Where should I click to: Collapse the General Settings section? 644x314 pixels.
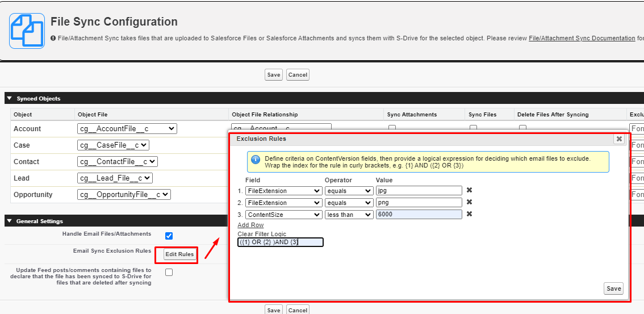[x=9, y=221]
